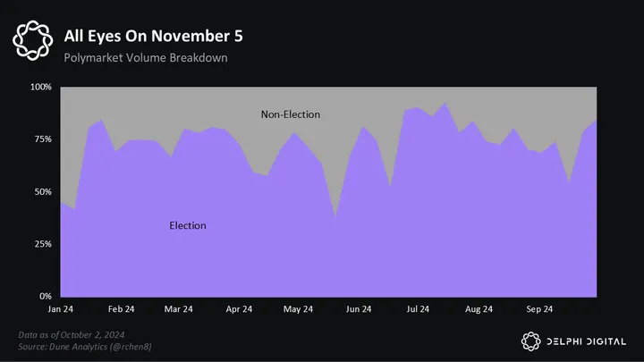This screenshot has height=362, width=644.
Task: Click the 25% y-axis label
Action: [43, 244]
